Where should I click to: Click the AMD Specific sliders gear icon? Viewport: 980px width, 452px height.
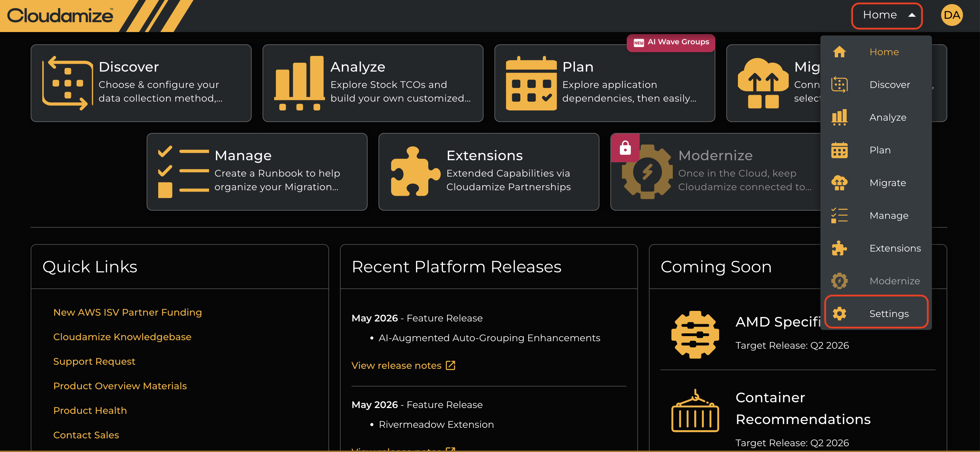pos(695,334)
